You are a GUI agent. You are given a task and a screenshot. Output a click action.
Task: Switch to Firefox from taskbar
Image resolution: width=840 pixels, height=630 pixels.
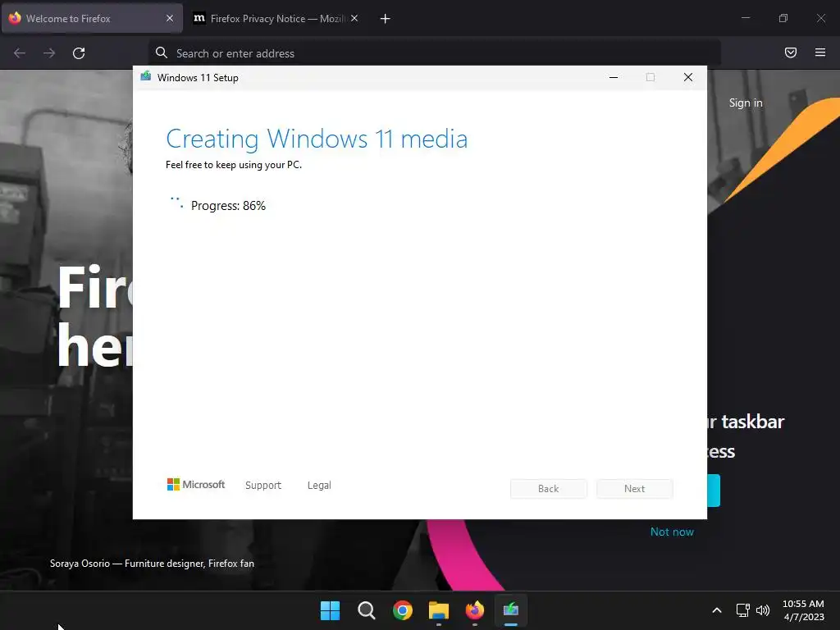click(475, 610)
